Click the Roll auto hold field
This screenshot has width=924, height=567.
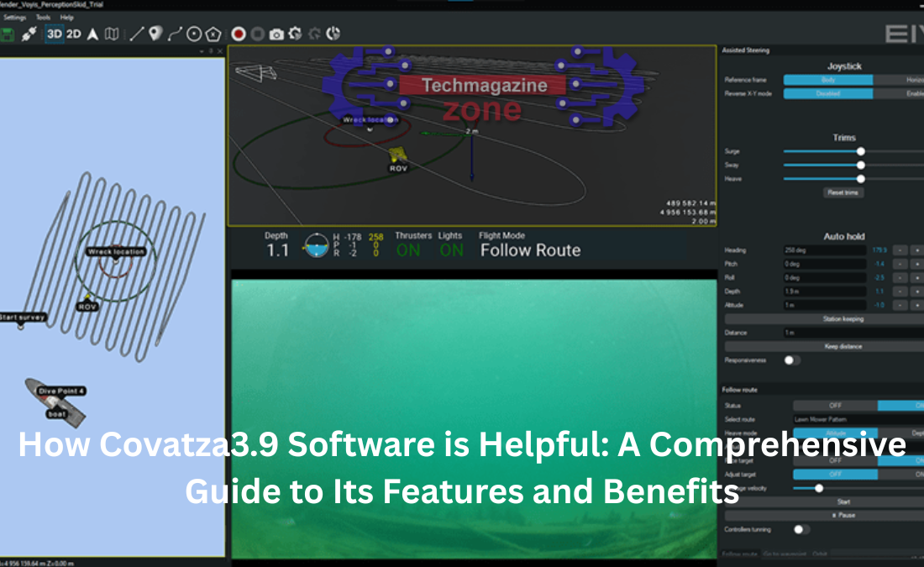(x=825, y=277)
